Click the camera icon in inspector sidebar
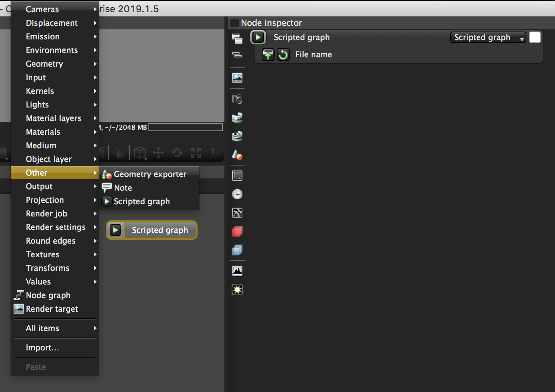The image size is (555, 392). coord(237,99)
